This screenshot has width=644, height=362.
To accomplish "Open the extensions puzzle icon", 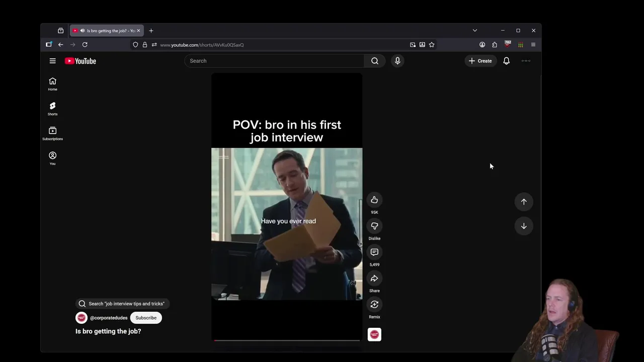I will click(495, 45).
